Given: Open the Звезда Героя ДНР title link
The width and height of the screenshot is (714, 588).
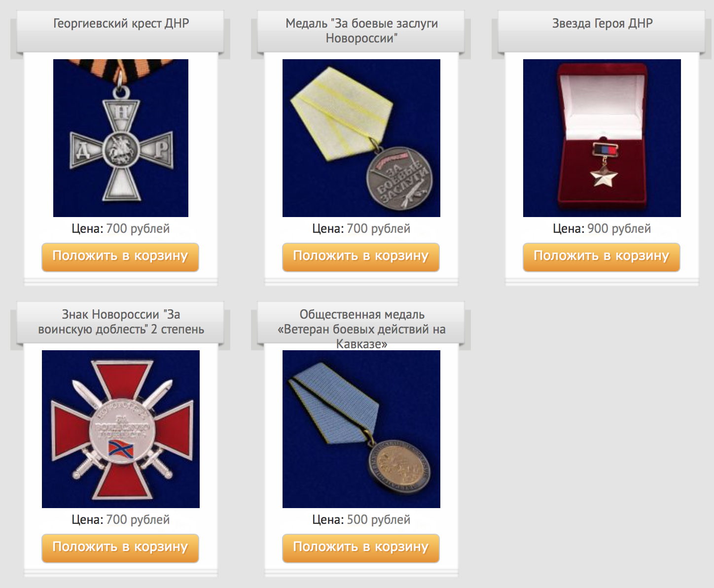Looking at the screenshot, I should coord(602,23).
